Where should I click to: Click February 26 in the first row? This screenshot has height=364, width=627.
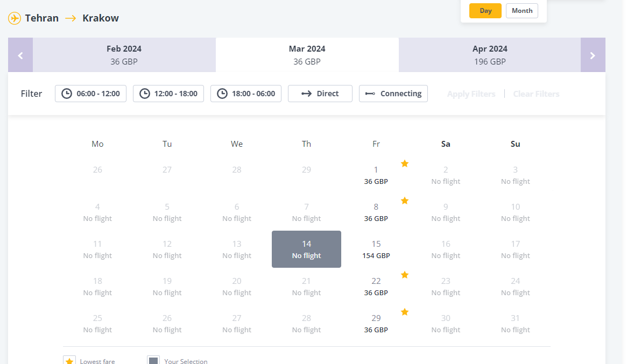[97, 169]
